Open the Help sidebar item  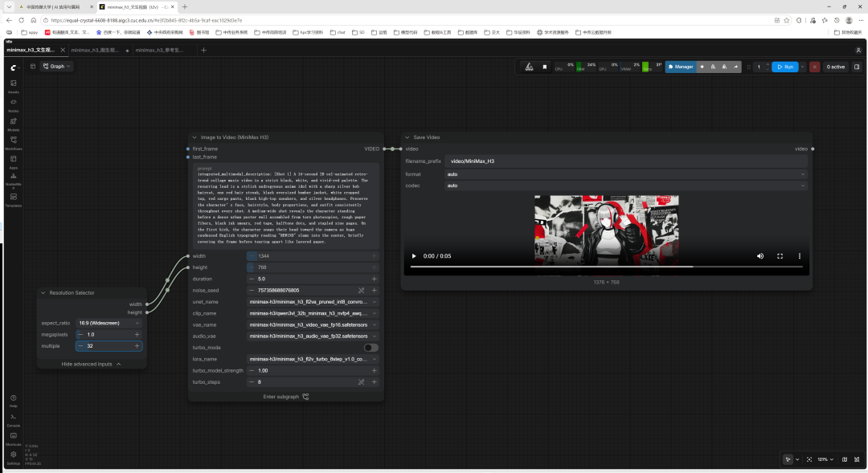tap(14, 400)
